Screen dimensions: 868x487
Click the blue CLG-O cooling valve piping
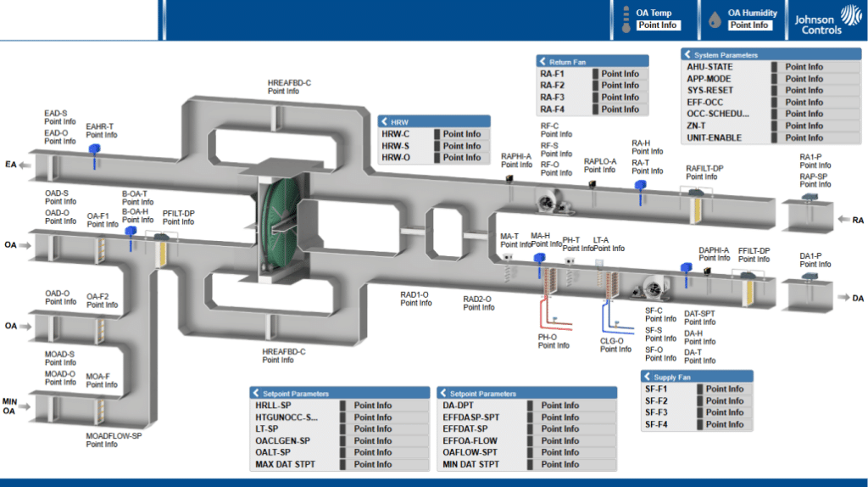click(x=617, y=316)
